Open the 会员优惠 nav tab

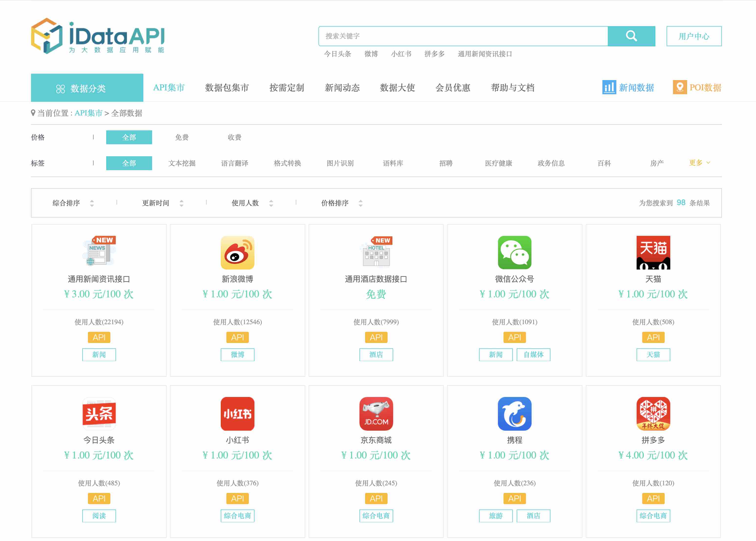(452, 88)
